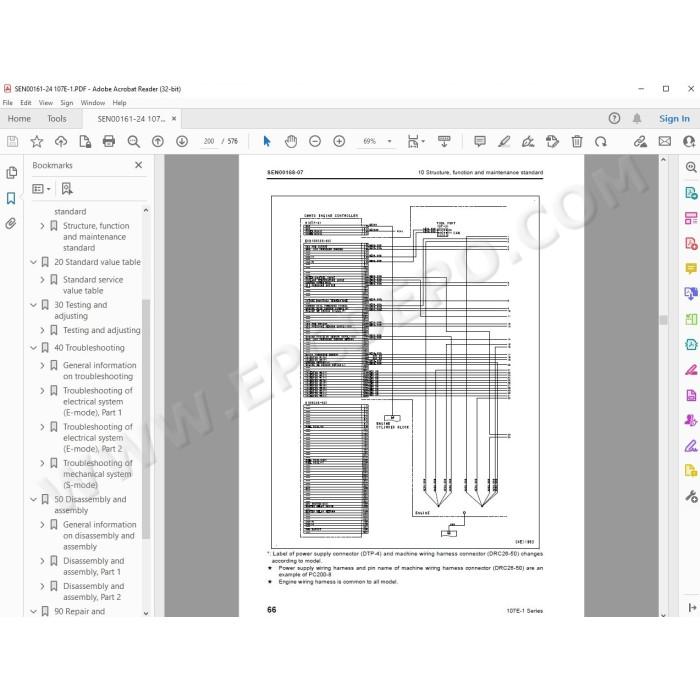Delete with the trash icon

577,142
